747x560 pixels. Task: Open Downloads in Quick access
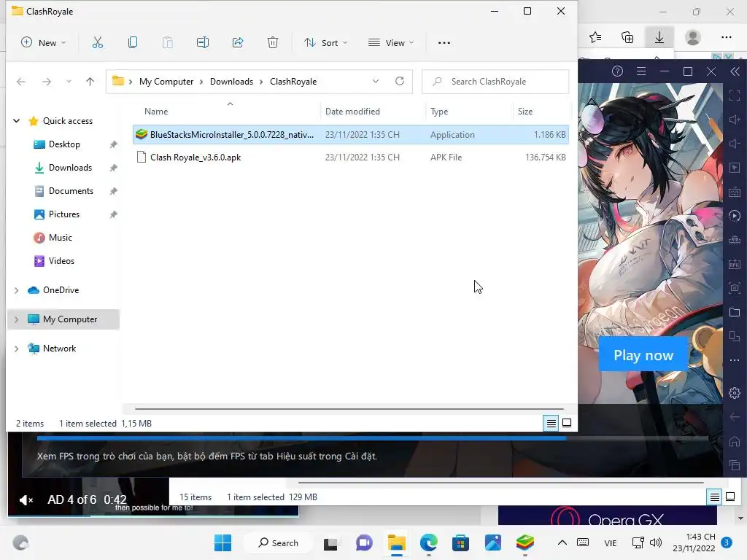click(x=70, y=168)
